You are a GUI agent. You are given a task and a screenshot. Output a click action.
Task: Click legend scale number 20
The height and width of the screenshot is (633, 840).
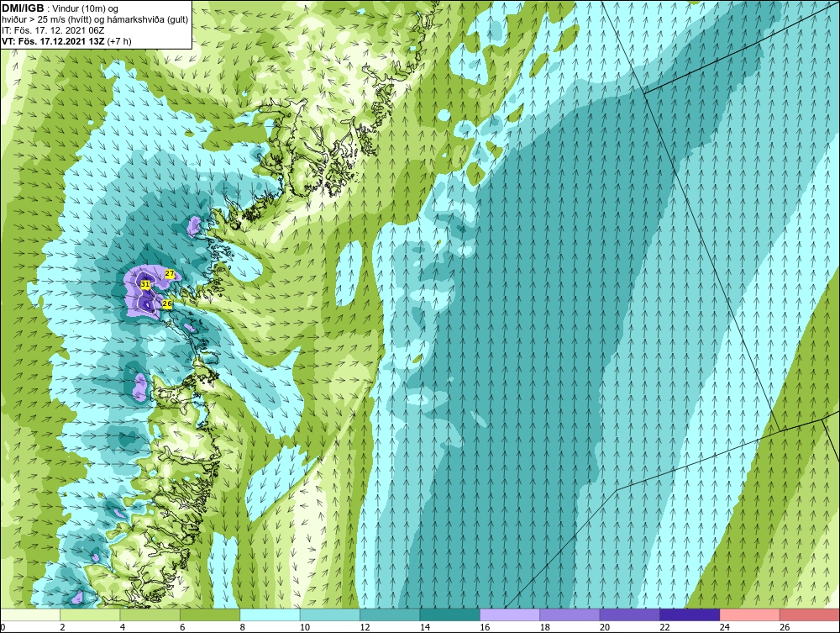pos(604,627)
